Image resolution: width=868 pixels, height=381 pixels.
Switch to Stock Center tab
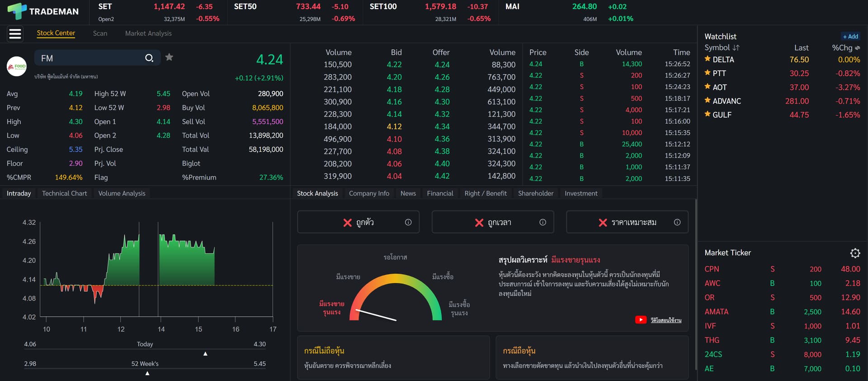tap(56, 33)
